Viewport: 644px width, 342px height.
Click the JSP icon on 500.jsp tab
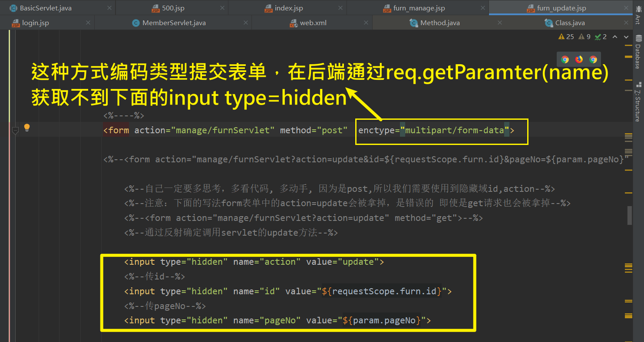click(x=155, y=8)
